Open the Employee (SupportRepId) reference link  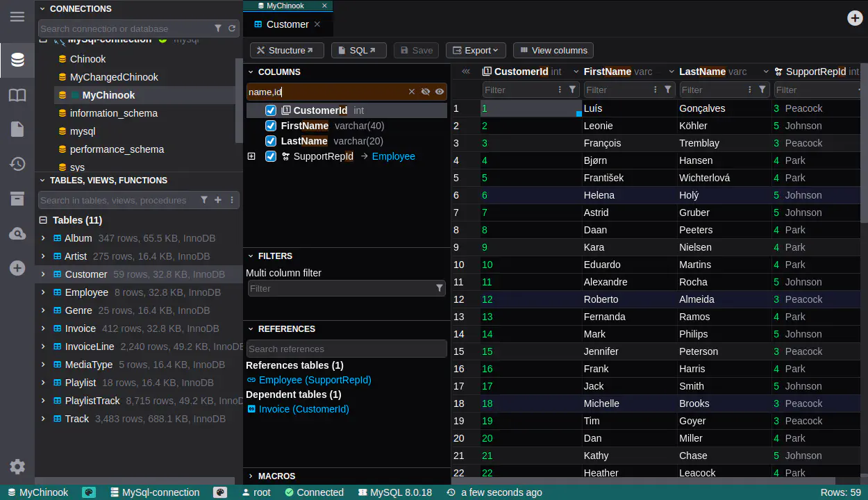coord(315,380)
